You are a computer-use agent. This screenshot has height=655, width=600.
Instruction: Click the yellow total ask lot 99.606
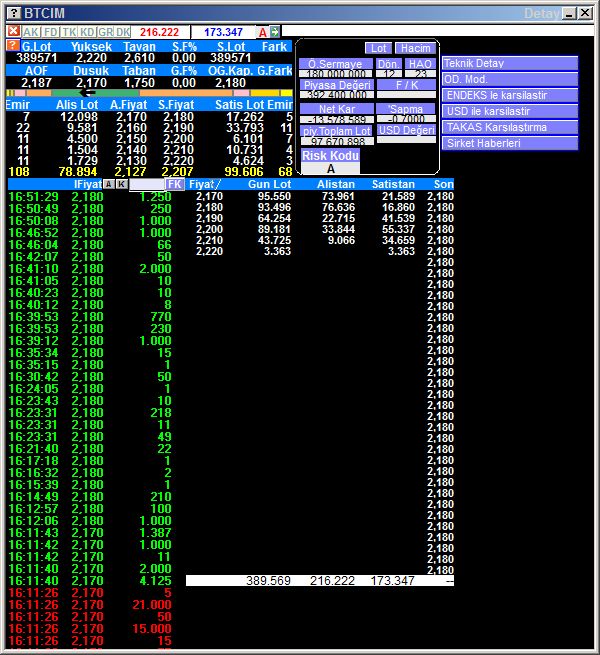click(x=244, y=172)
